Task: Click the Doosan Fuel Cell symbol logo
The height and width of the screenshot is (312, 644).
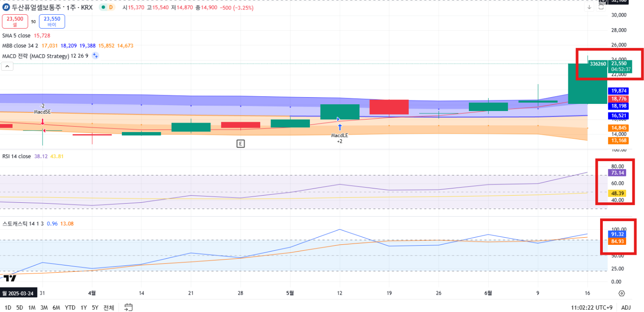Action: [x=6, y=7]
